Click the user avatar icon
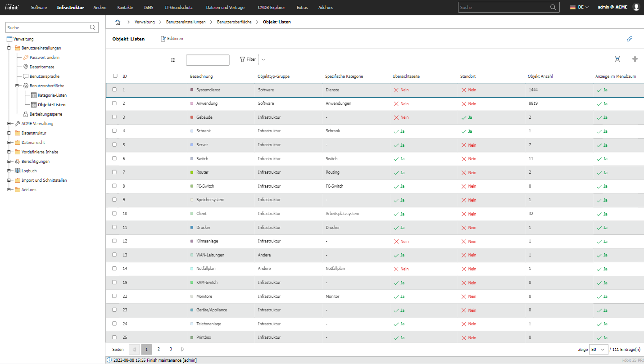This screenshot has width=644, height=364. 636,7
